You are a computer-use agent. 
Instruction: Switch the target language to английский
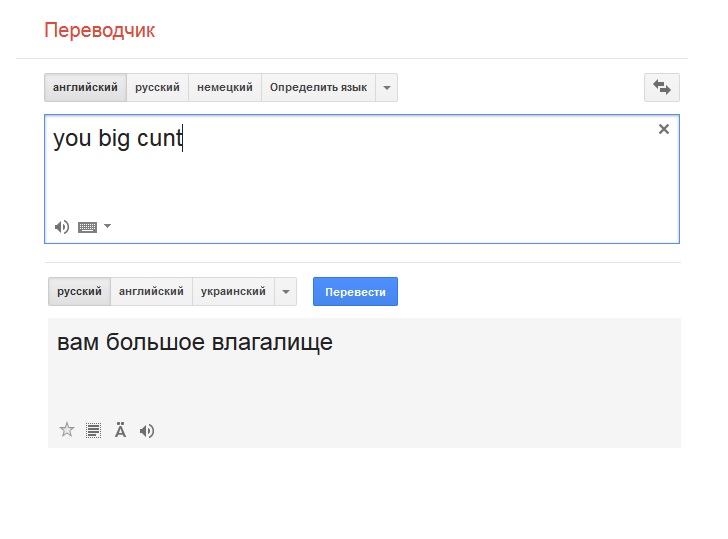[x=151, y=292]
